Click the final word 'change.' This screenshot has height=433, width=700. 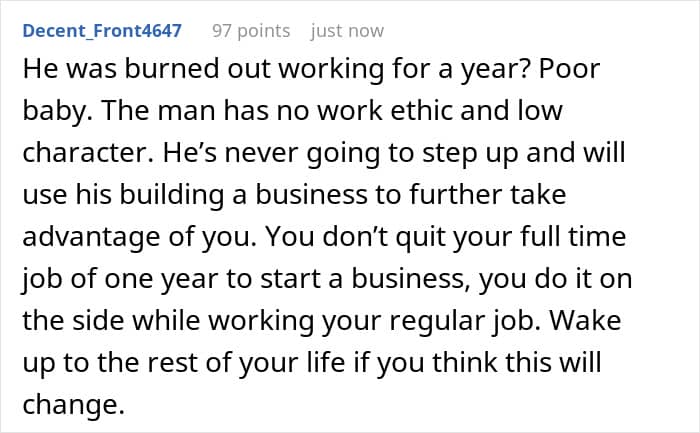[x=73, y=404]
